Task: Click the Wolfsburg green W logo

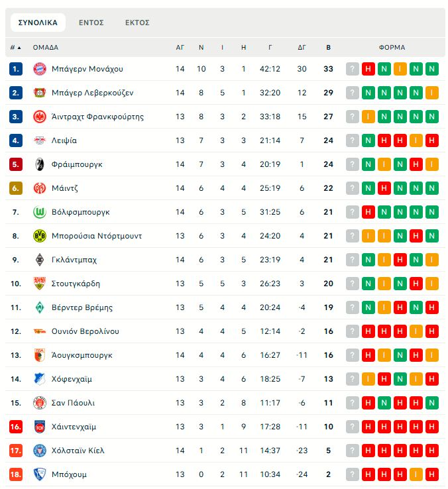Action: tap(39, 212)
